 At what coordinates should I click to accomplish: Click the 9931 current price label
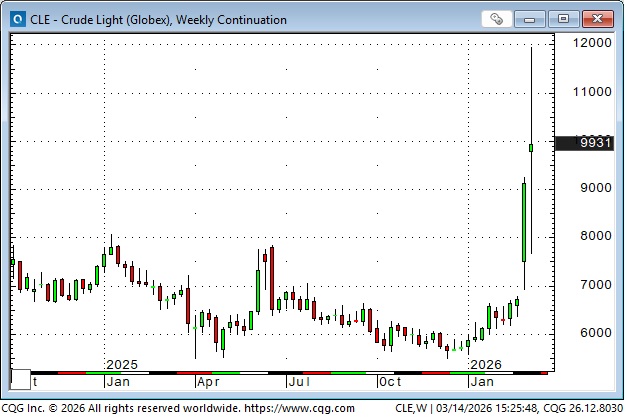click(596, 143)
